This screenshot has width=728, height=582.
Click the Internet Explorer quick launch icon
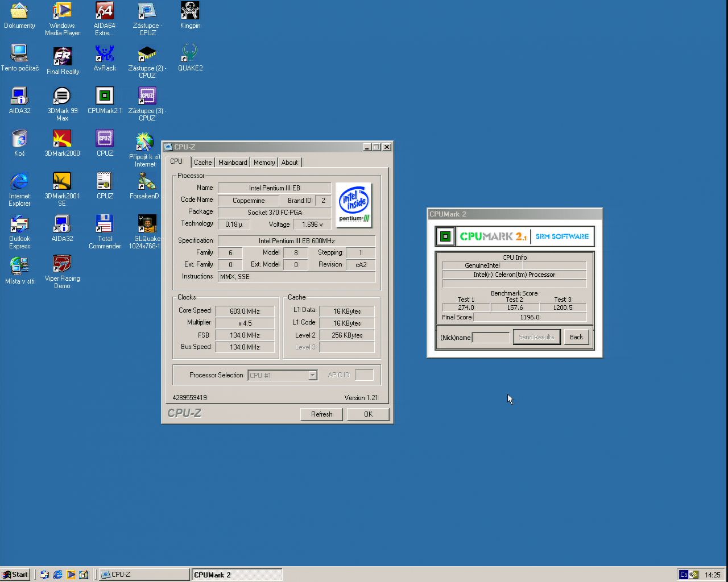[x=57, y=575]
